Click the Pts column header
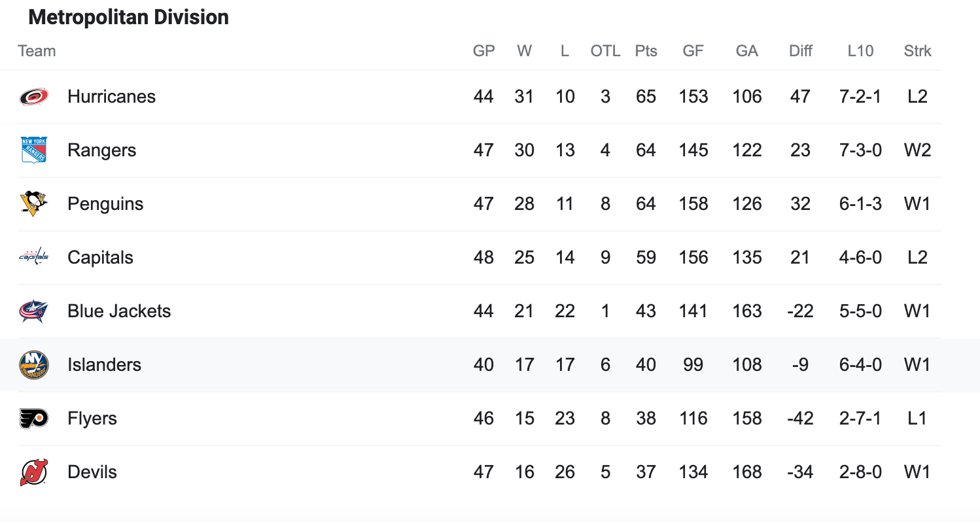 [646, 51]
